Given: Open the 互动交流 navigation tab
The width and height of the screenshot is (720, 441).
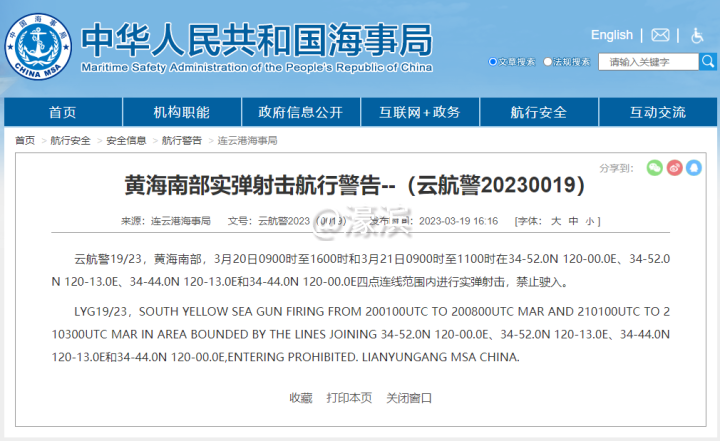Looking at the screenshot, I should coord(658,112).
